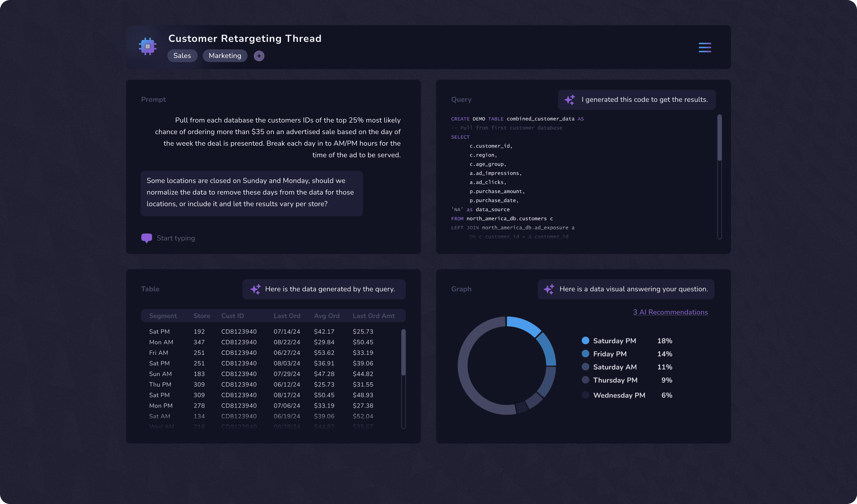
Task: Select the Marketing tag
Action: 225,56
